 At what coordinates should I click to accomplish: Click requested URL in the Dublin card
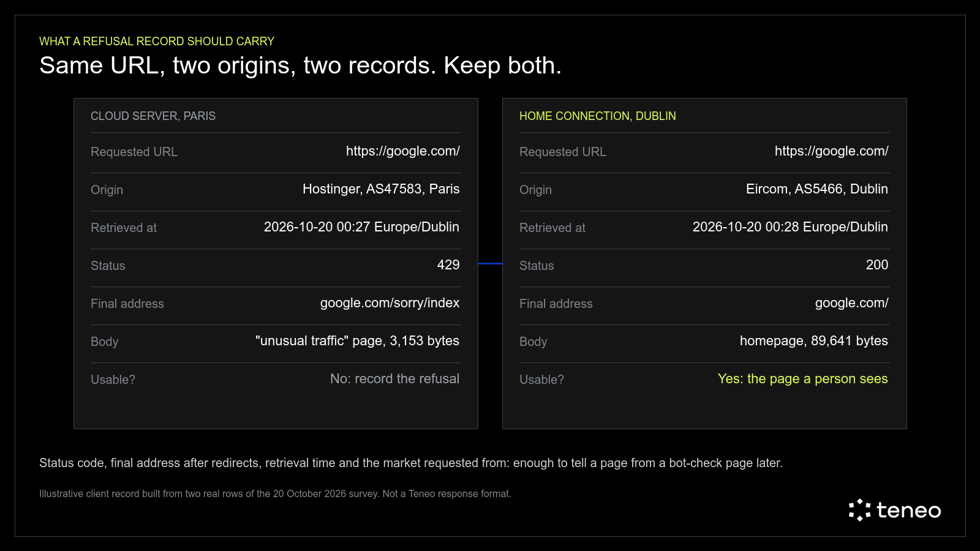coord(832,151)
